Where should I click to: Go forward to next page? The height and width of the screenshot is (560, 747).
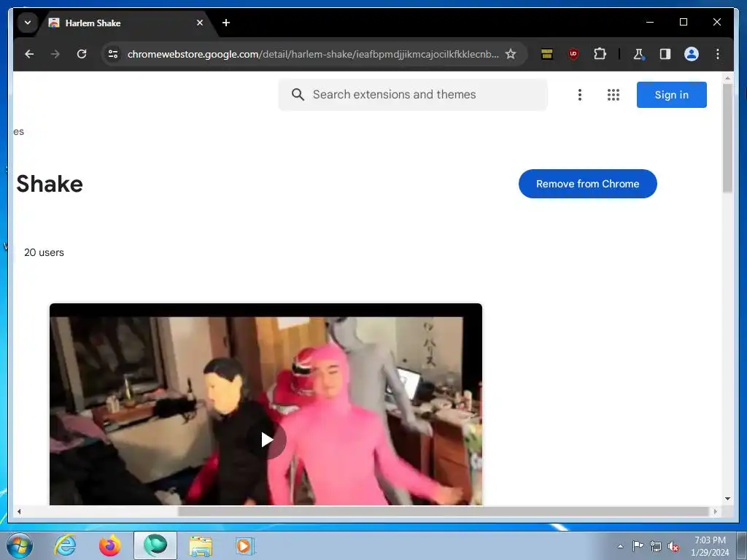55,54
